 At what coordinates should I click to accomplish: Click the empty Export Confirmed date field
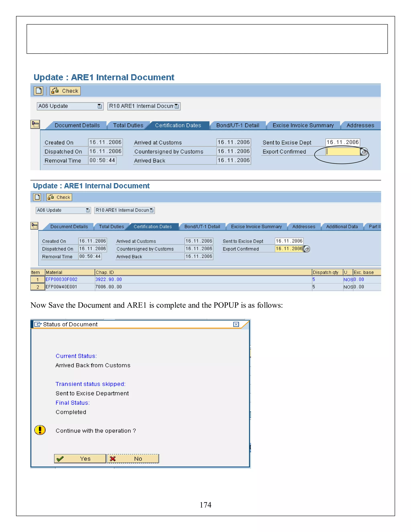click(x=342, y=152)
